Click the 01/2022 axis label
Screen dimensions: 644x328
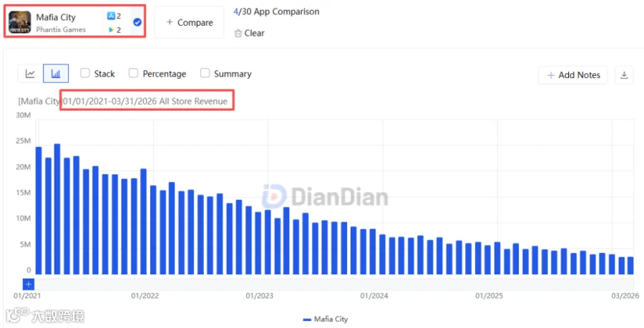click(x=145, y=296)
